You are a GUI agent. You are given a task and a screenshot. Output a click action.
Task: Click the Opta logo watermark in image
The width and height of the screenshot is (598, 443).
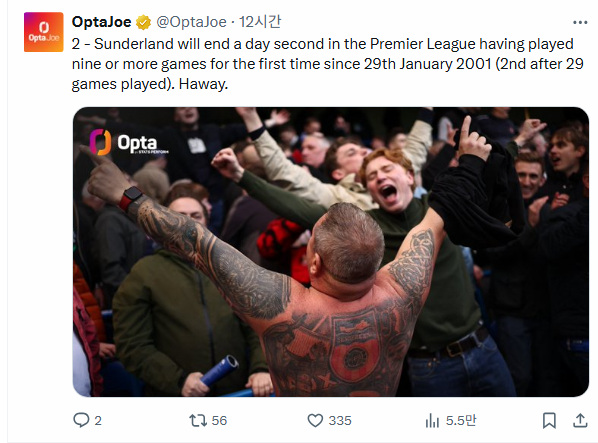129,142
